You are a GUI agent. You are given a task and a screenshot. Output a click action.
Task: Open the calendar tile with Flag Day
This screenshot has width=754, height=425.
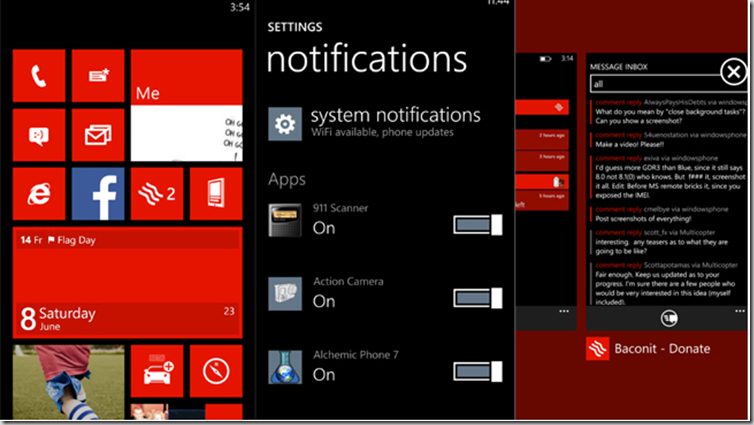[127, 283]
